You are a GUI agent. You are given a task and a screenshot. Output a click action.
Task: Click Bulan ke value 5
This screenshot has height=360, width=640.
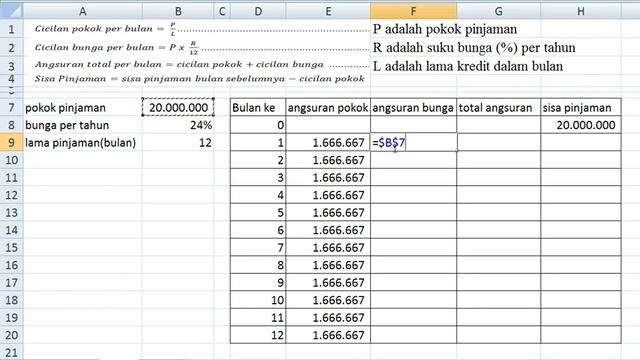tap(258, 213)
